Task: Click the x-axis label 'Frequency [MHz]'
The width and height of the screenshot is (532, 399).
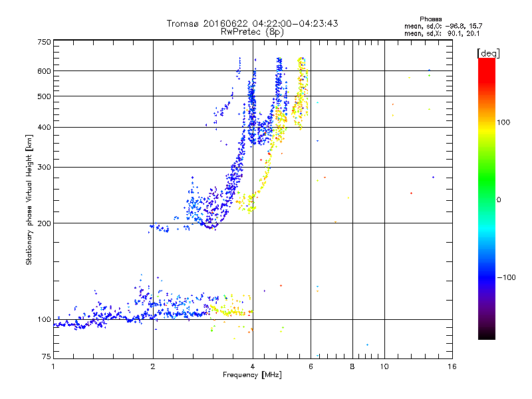Action: (x=252, y=375)
